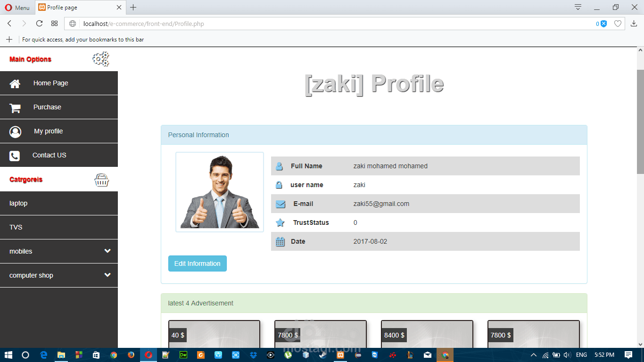Click the star icon next to TrustStatus
644x362 pixels.
coord(280,222)
